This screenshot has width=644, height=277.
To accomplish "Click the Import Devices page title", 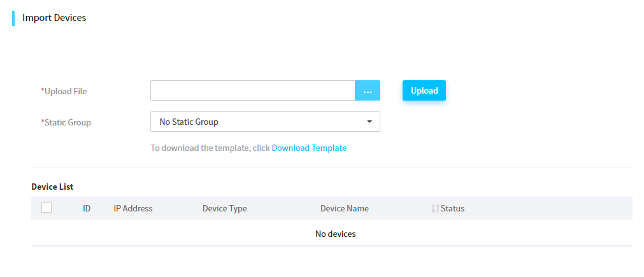I will (x=54, y=18).
